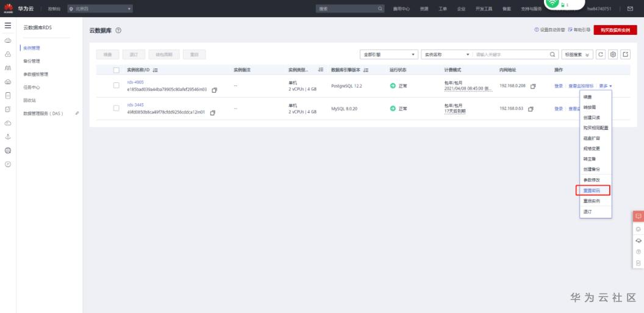The height and width of the screenshot is (313, 644).
Task: Copy the 192.168.0.208 address
Action: point(533,86)
